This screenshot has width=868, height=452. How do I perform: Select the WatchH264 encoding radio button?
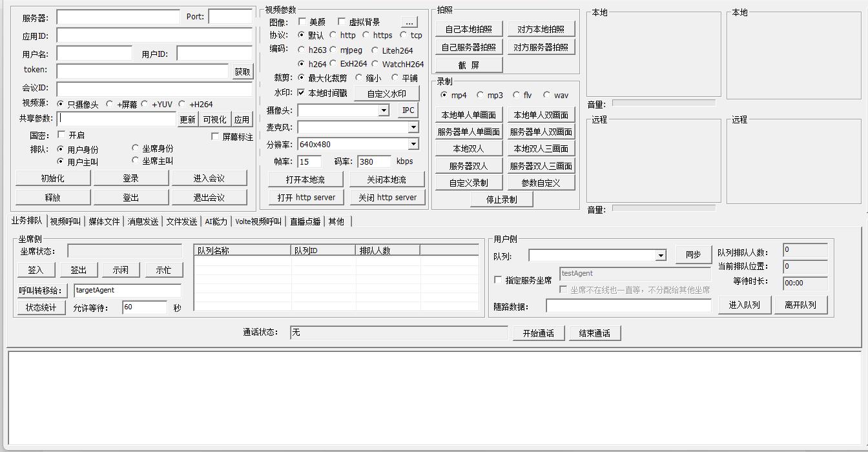(x=375, y=64)
